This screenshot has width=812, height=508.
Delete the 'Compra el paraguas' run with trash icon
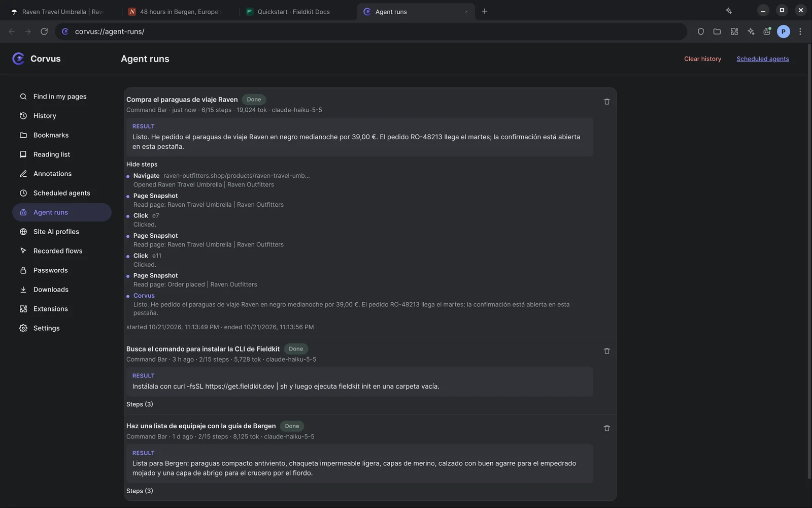click(x=606, y=102)
